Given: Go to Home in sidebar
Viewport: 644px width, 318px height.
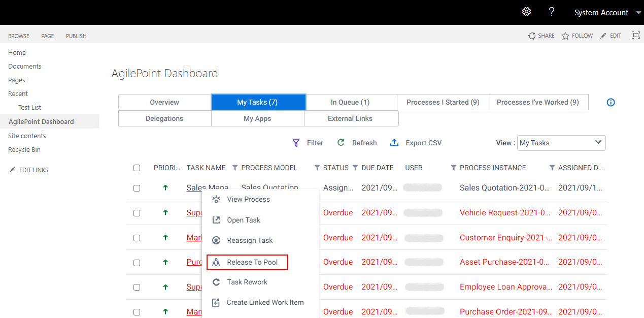Looking at the screenshot, I should pyautogui.click(x=17, y=52).
